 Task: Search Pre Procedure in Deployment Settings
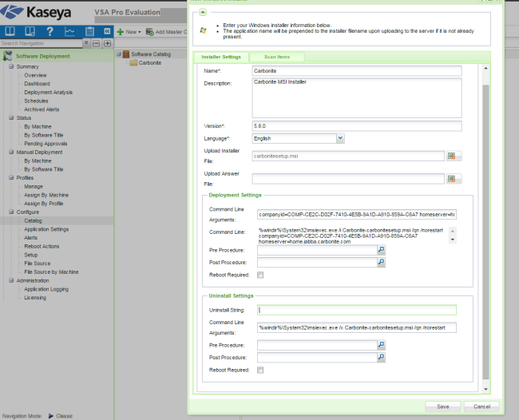[382, 250]
